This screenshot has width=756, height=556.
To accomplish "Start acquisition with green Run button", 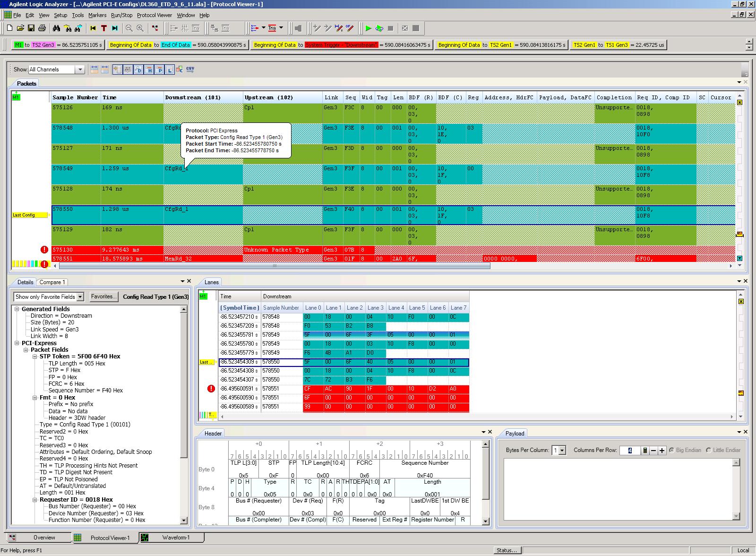I will pyautogui.click(x=369, y=28).
